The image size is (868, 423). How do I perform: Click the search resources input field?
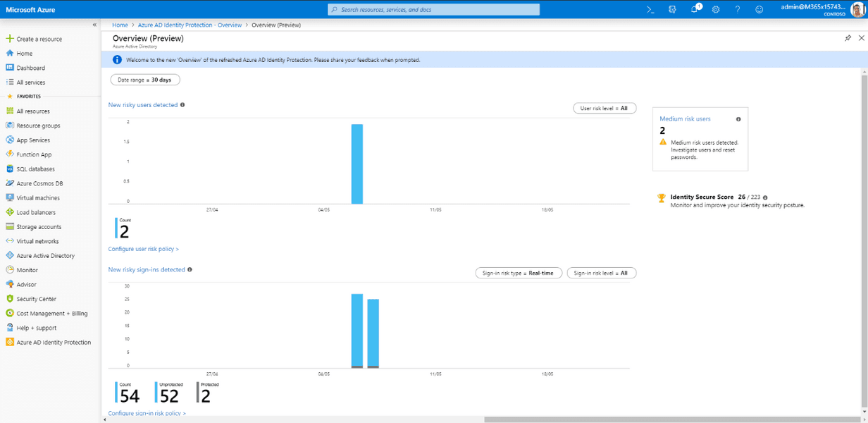434,9
